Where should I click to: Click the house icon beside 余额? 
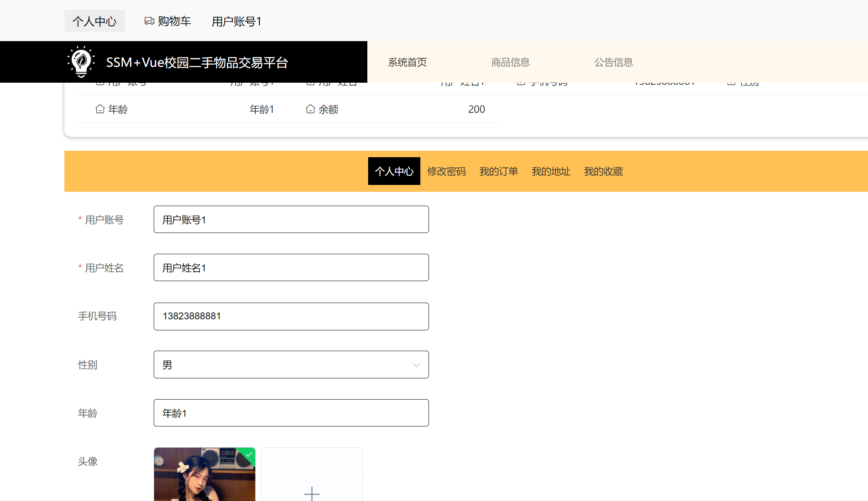(x=310, y=109)
